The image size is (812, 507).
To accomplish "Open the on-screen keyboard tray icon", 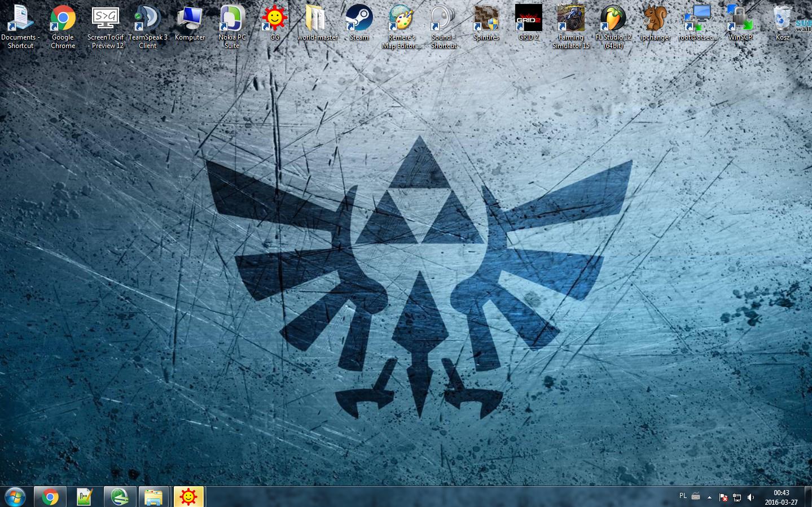I will pyautogui.click(x=696, y=497).
